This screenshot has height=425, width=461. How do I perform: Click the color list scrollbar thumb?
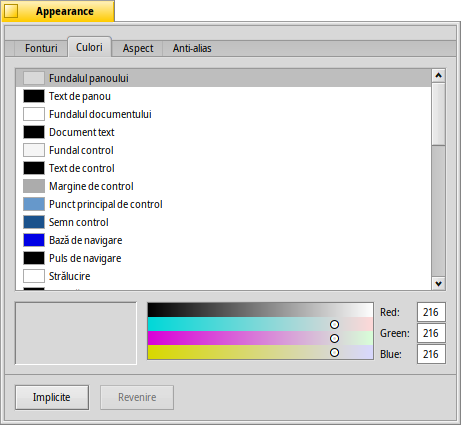pyautogui.click(x=438, y=114)
